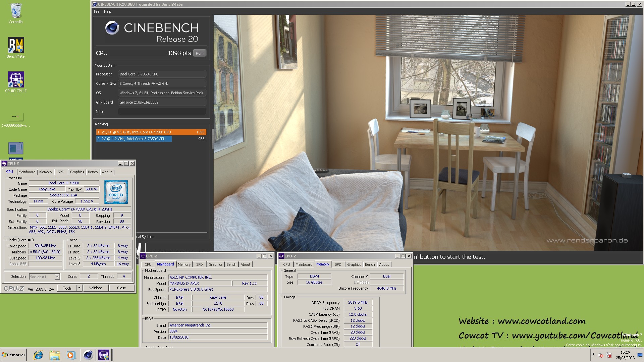644x362 pixels.
Task: Open the File menu in Cinebench
Action: tap(97, 11)
